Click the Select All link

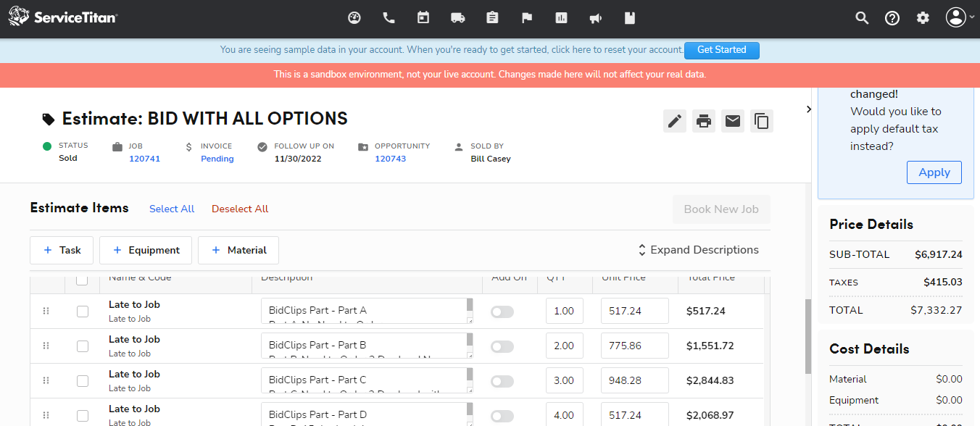point(172,209)
